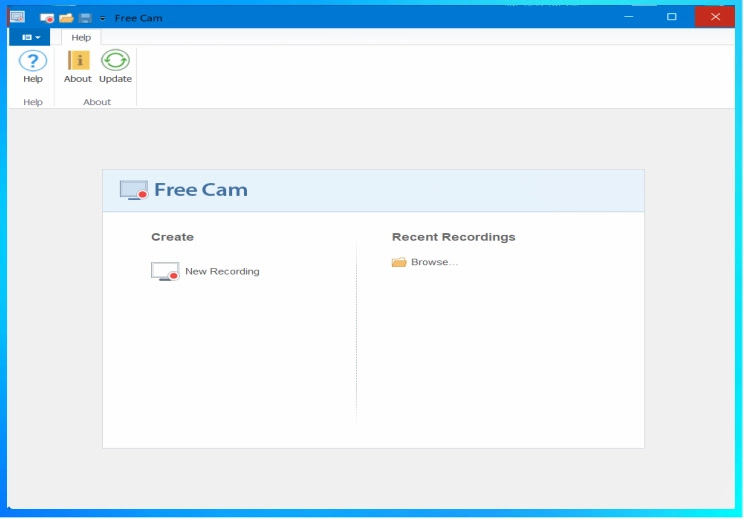Click the Free Cam app icon in title bar

pyautogui.click(x=18, y=17)
